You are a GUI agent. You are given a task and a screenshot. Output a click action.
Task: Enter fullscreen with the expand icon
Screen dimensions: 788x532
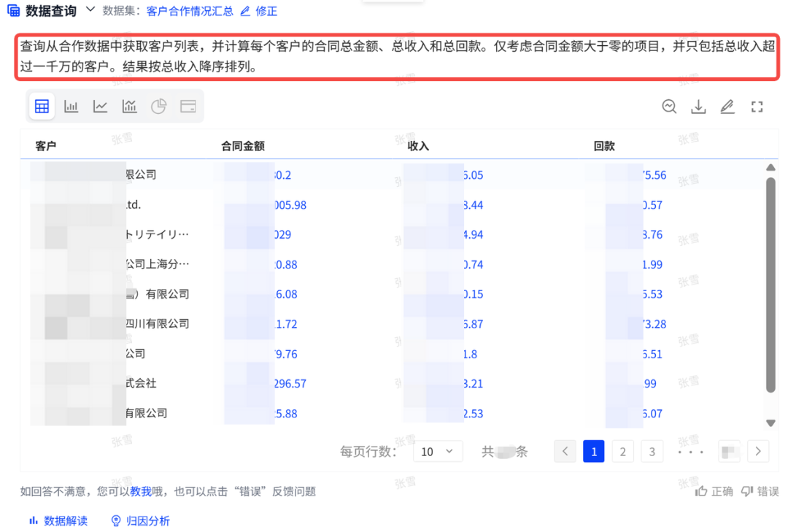tap(757, 107)
